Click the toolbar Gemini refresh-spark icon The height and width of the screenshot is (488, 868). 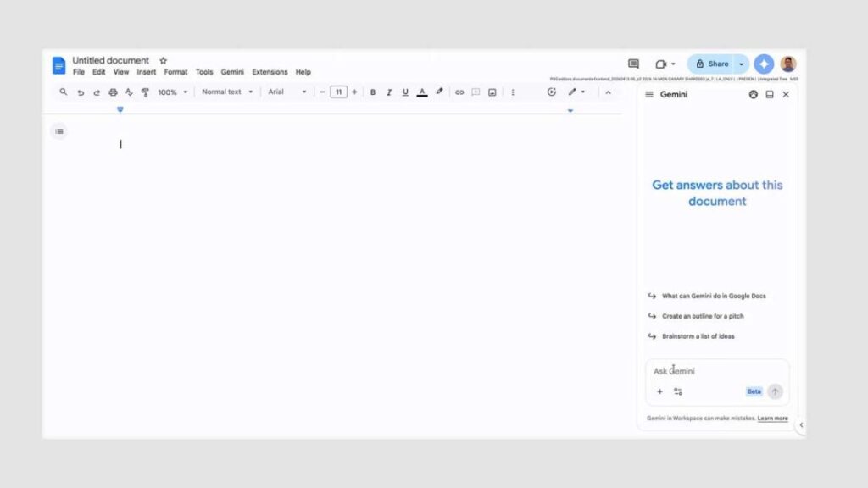click(551, 91)
